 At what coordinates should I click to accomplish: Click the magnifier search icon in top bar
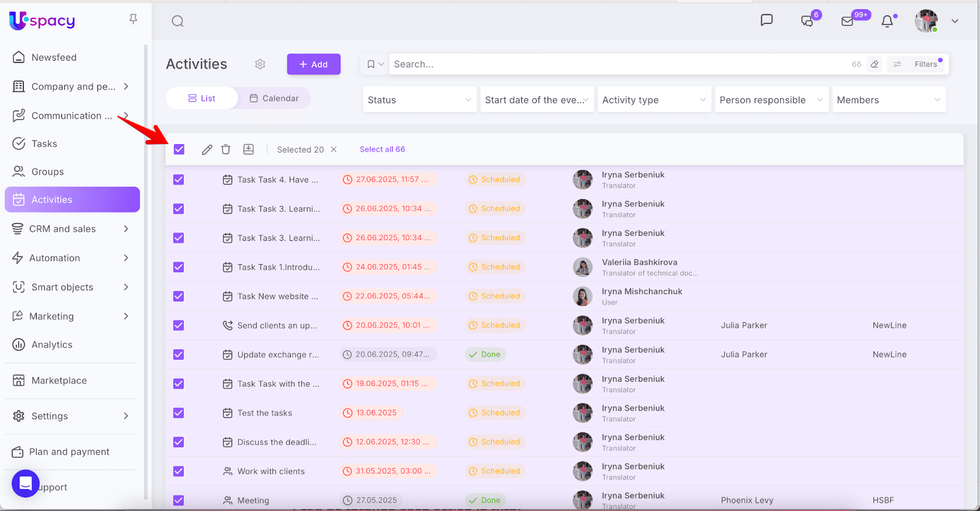point(178,21)
